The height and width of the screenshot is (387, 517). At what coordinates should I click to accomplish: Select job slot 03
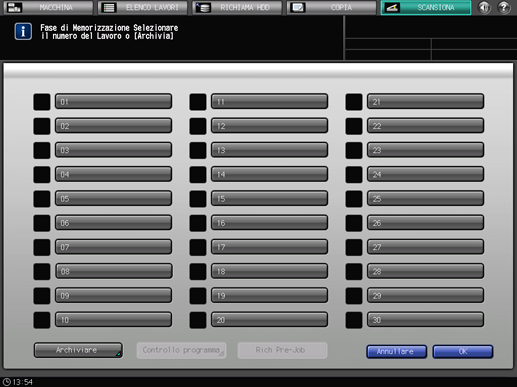(x=114, y=150)
